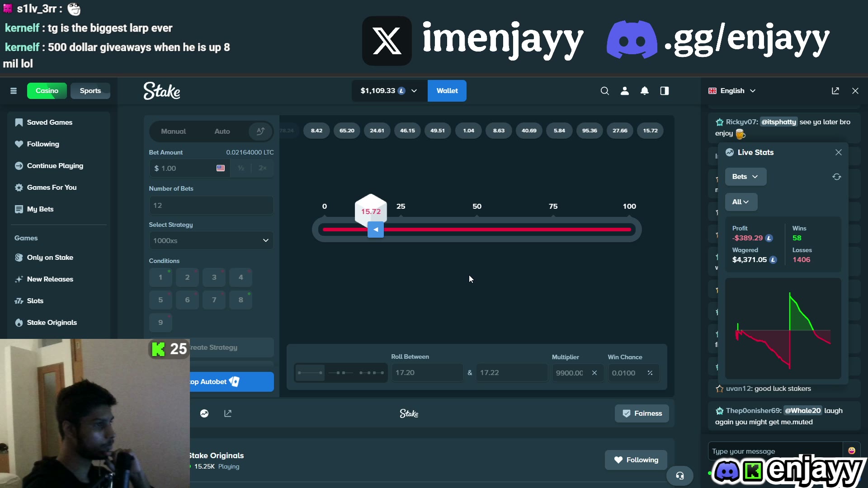Open Games For You
Image resolution: width=868 pixels, height=488 pixels.
[59, 188]
